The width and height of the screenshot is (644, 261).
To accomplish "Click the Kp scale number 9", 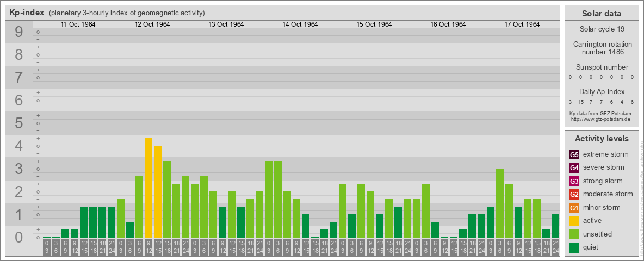I will tap(19, 32).
